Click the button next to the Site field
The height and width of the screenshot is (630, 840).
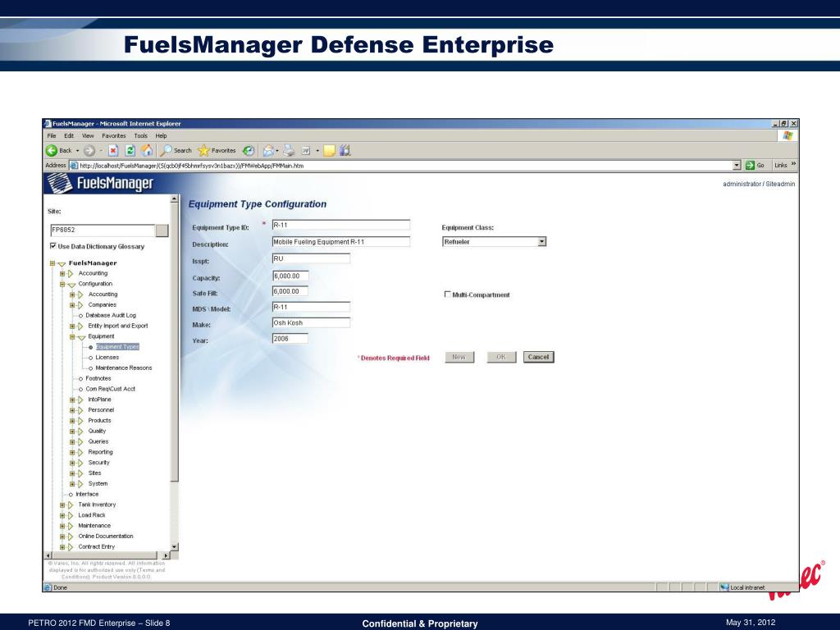point(162,231)
